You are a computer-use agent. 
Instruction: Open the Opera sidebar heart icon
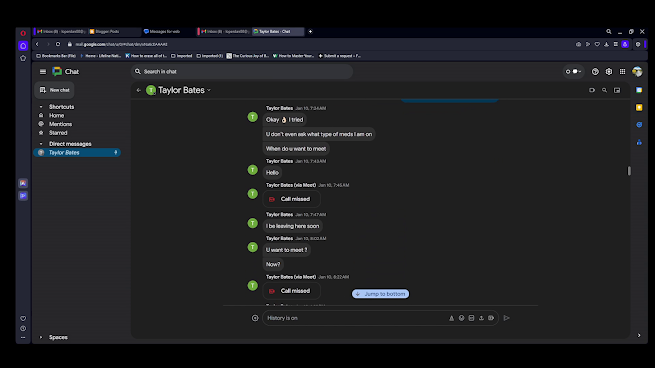coord(23,318)
